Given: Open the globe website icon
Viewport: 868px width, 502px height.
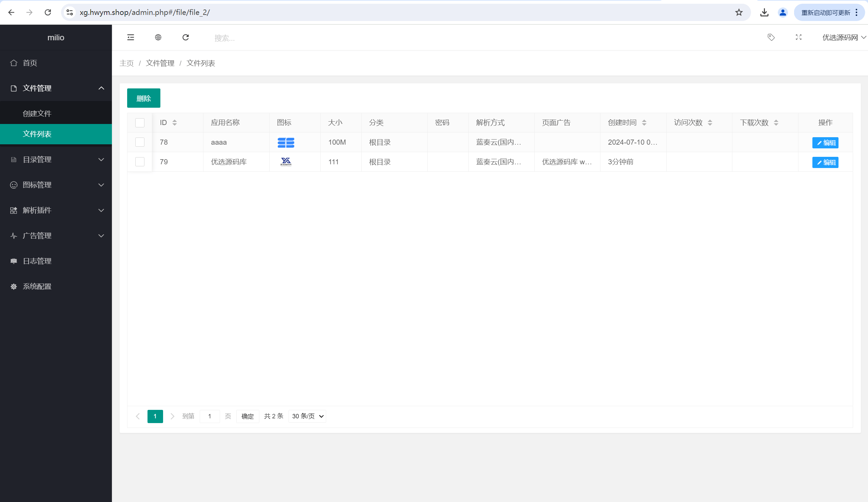Looking at the screenshot, I should (158, 37).
